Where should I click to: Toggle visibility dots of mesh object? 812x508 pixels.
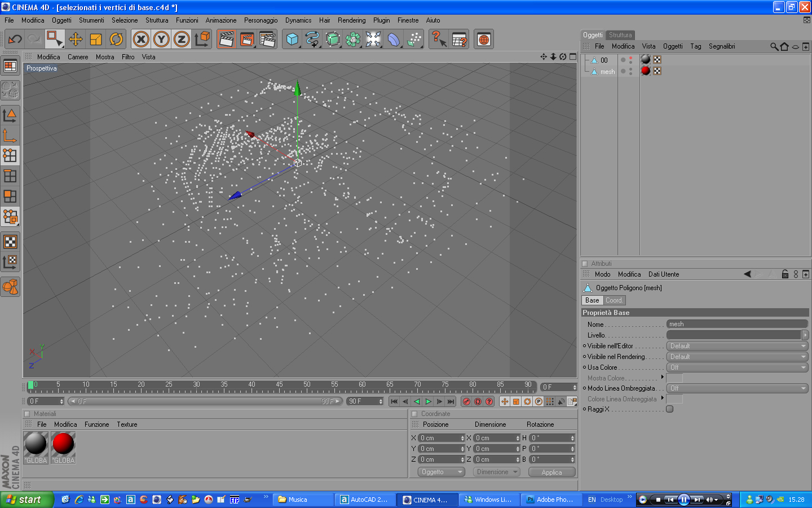click(630, 71)
